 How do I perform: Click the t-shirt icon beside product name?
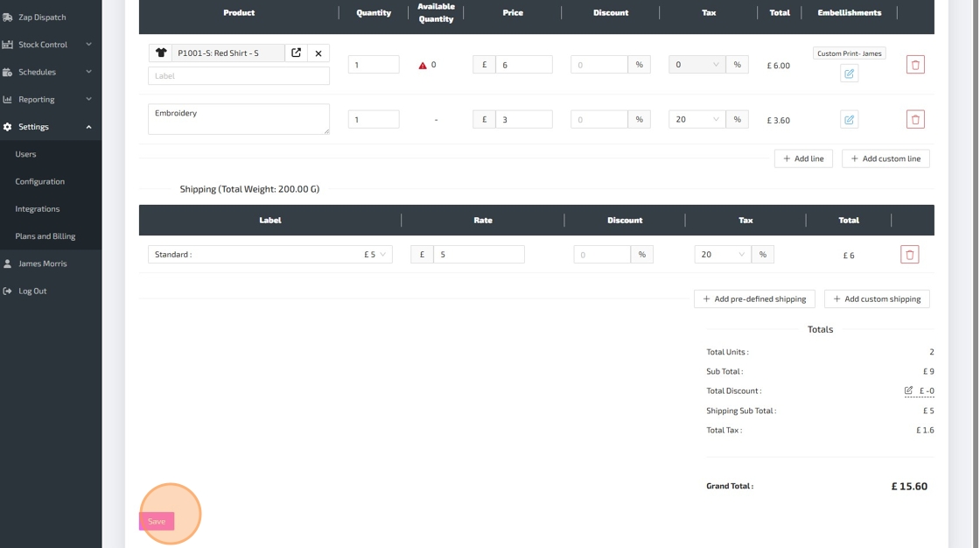click(161, 53)
